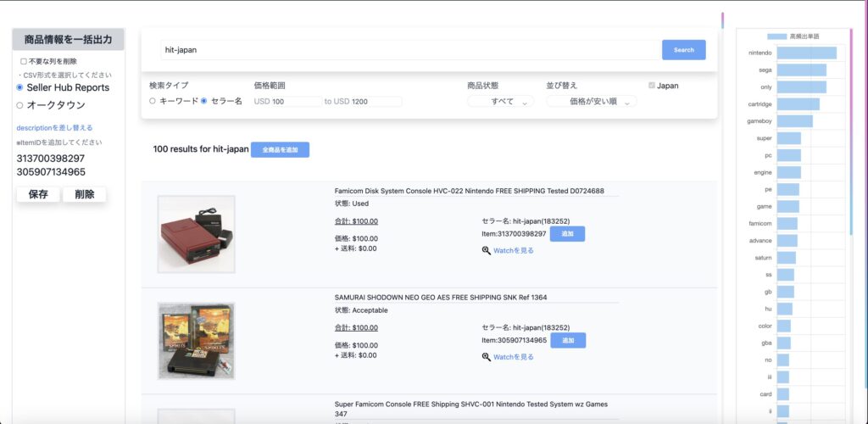
Task: Click the 商品情報を一括出力 header
Action: [x=68, y=40]
